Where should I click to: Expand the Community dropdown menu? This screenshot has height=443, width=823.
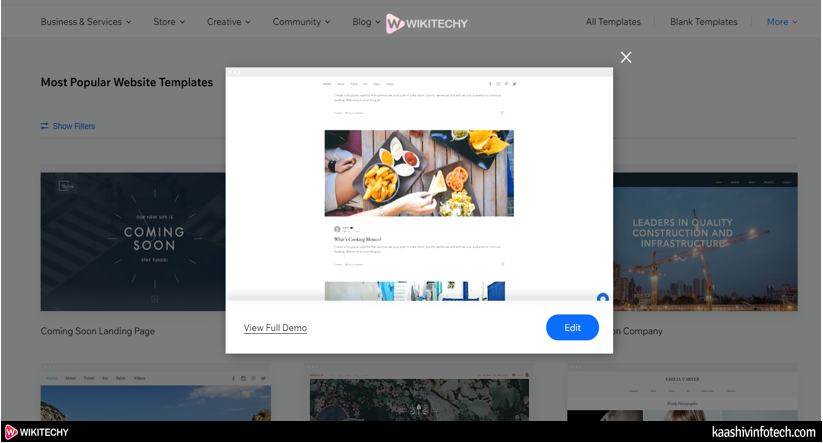click(301, 22)
